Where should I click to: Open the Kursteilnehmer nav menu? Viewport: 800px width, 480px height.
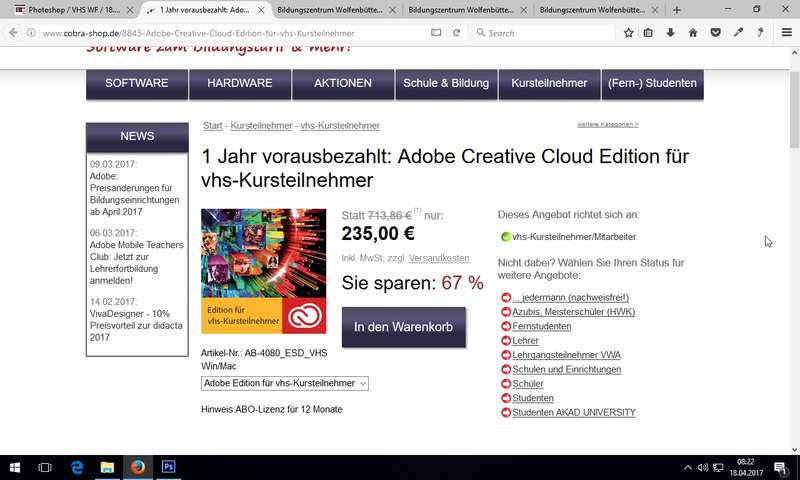[549, 83]
